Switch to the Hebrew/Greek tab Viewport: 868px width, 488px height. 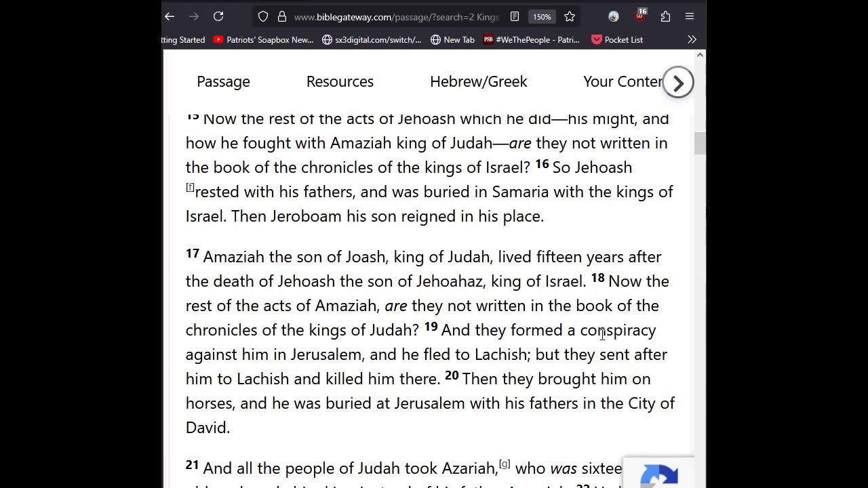click(x=478, y=81)
